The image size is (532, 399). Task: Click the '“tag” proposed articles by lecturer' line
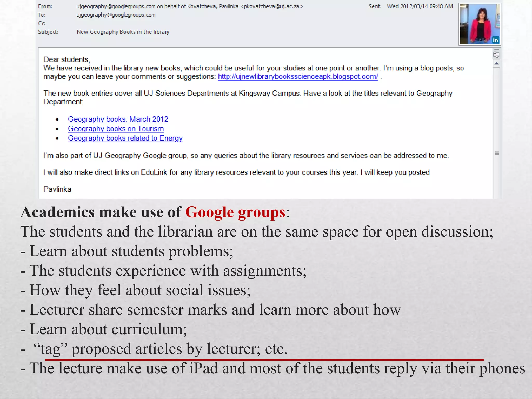(154, 349)
